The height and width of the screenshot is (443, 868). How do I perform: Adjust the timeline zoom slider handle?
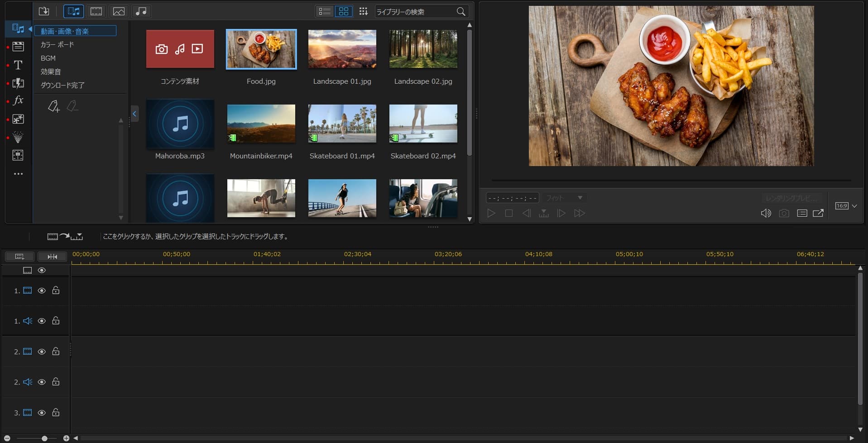pyautogui.click(x=44, y=438)
